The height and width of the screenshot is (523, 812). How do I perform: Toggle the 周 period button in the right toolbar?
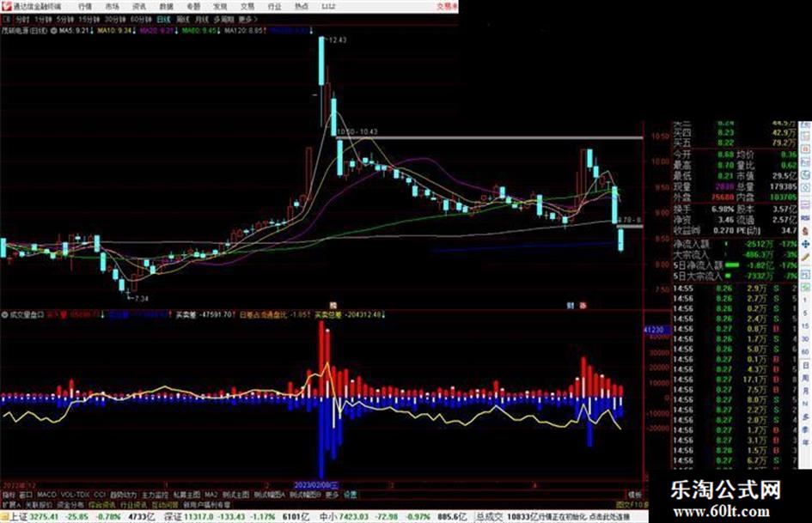coord(805,379)
